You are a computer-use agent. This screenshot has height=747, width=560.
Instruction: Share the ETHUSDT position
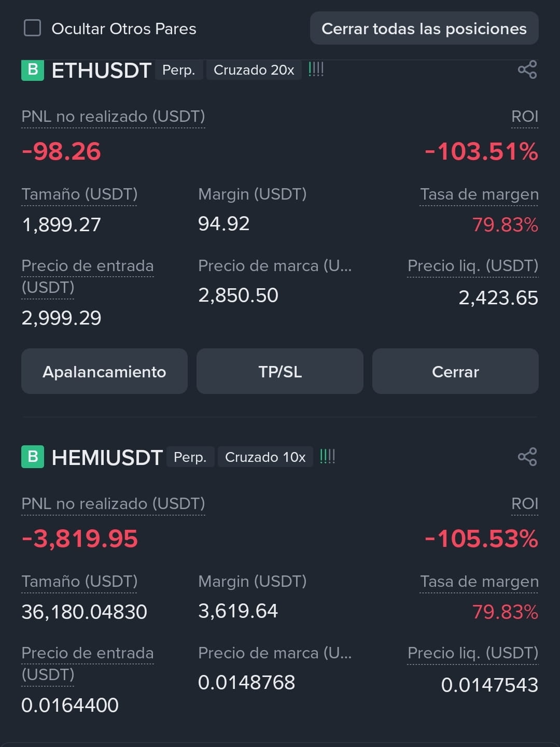[x=527, y=69]
